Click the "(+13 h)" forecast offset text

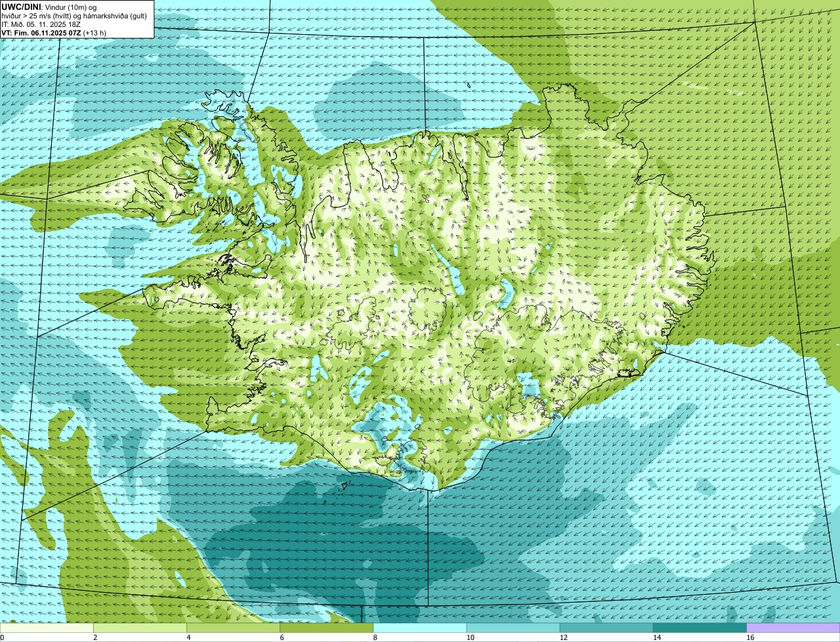[x=94, y=33]
